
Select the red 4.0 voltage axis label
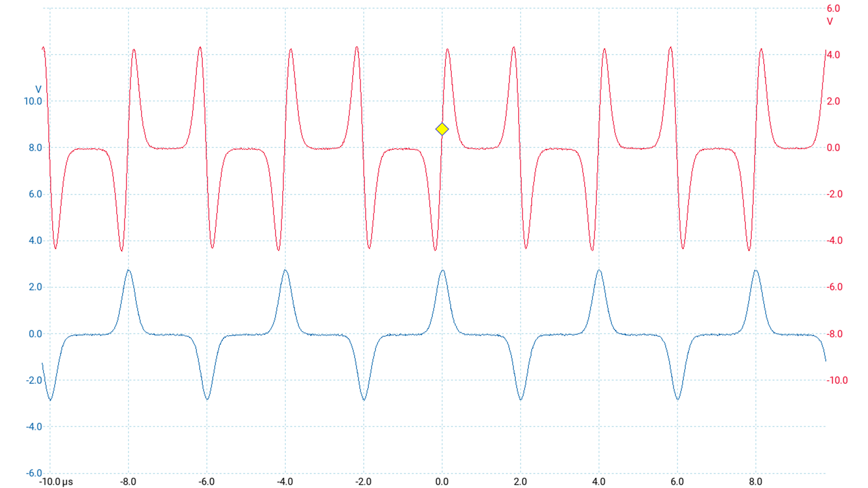[x=833, y=55]
